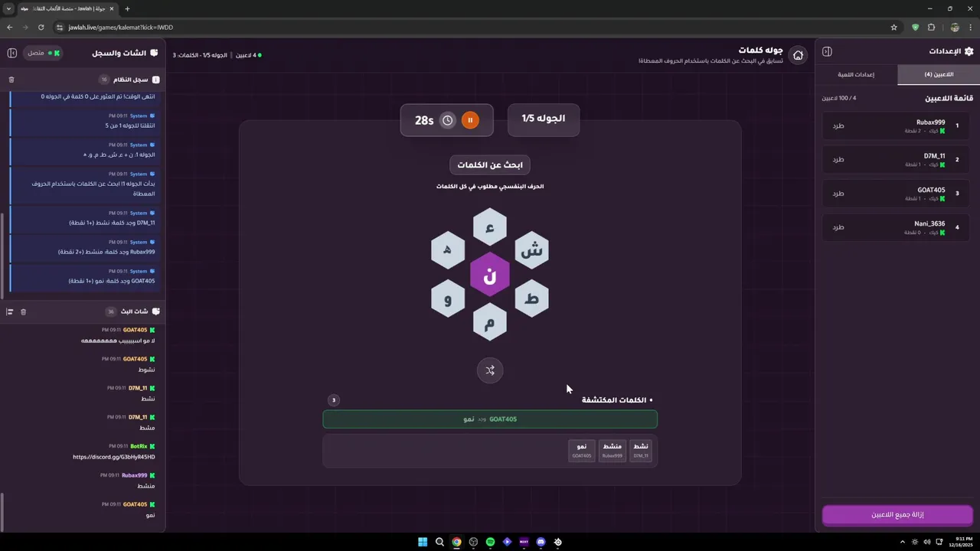Image resolution: width=980 pixels, height=551 pixels.
Task: Open discord.gg link in chat
Action: [113, 457]
